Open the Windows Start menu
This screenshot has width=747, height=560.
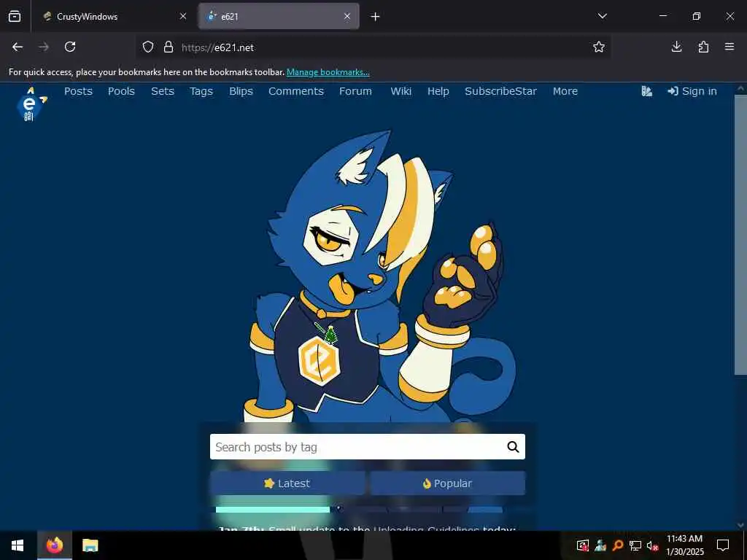coord(18,545)
